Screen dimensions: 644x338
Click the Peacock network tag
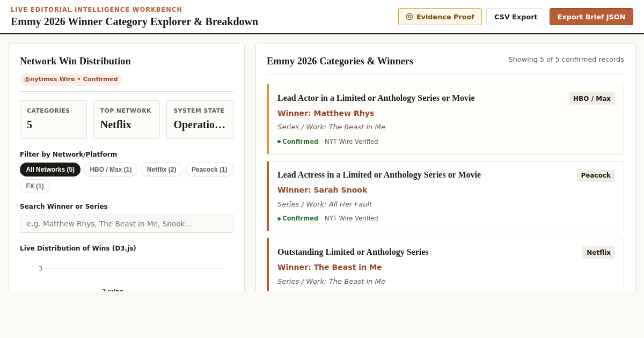click(596, 175)
